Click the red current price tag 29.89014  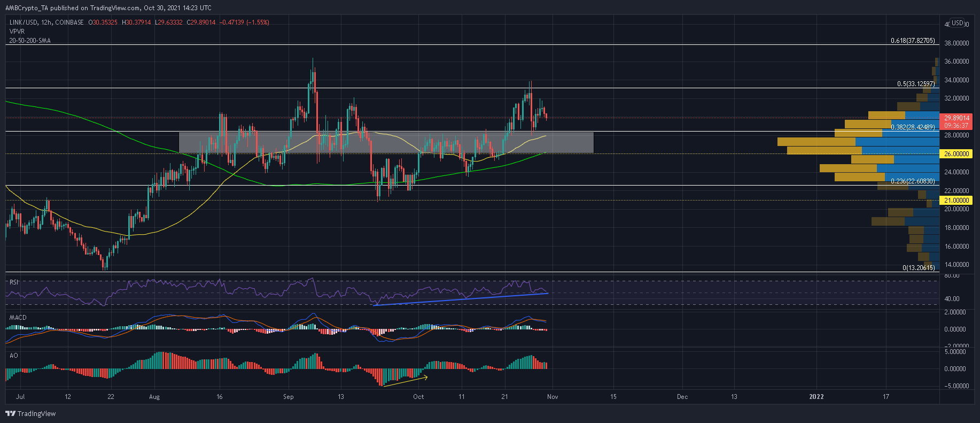tap(956, 118)
